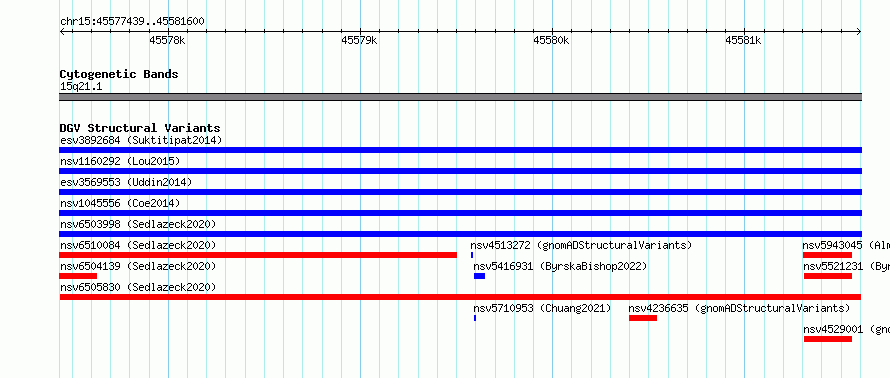Image resolution: width=890 pixels, height=378 pixels.
Task: Click the left arrowhead of the ruler
Action: (62, 32)
